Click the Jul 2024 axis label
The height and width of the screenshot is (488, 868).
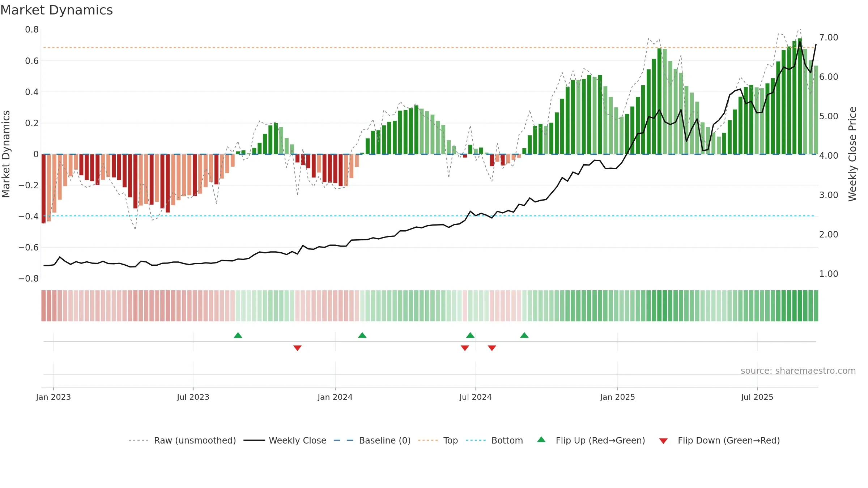(x=476, y=397)
